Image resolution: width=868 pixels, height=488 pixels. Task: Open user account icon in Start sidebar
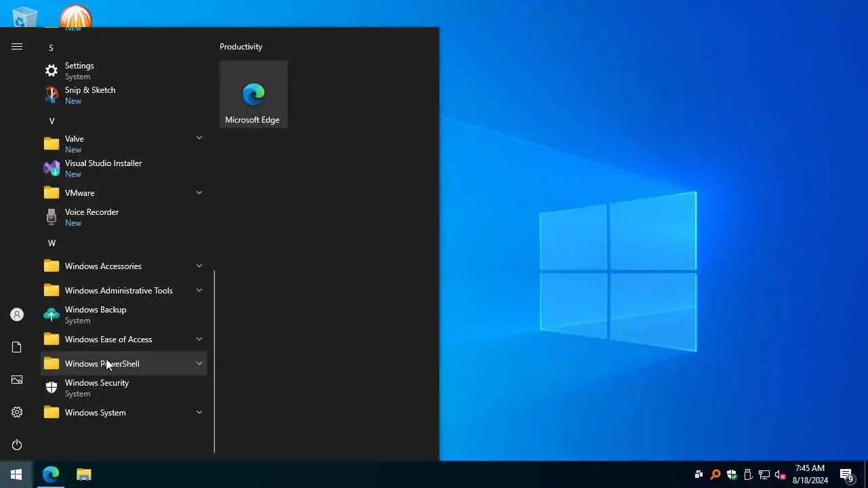pyautogui.click(x=17, y=314)
